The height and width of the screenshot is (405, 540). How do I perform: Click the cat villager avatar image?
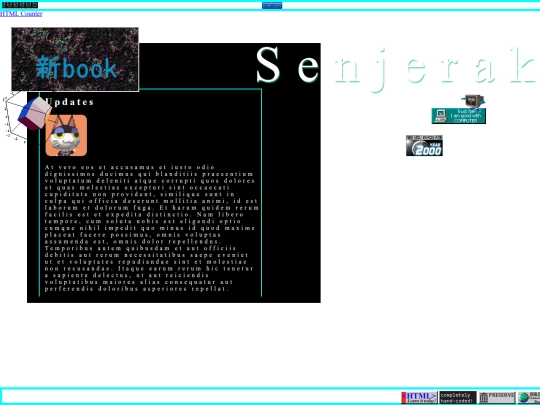tap(66, 135)
